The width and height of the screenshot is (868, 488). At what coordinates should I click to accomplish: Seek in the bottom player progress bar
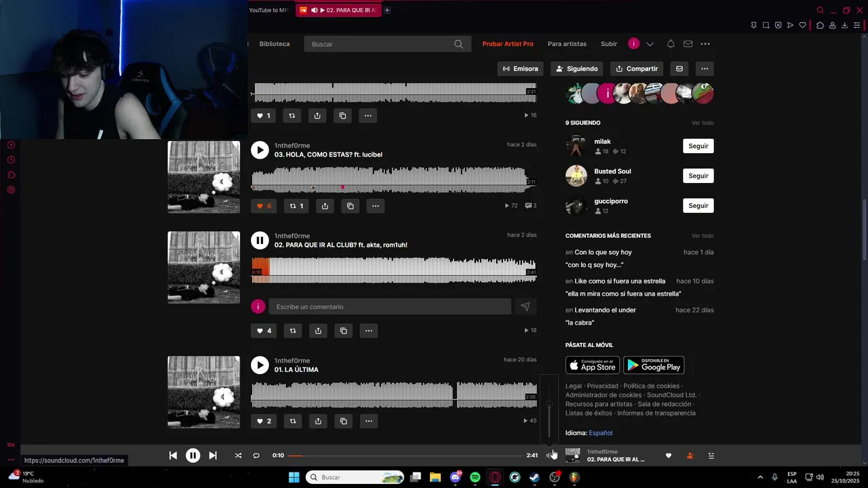pyautogui.click(x=406, y=455)
